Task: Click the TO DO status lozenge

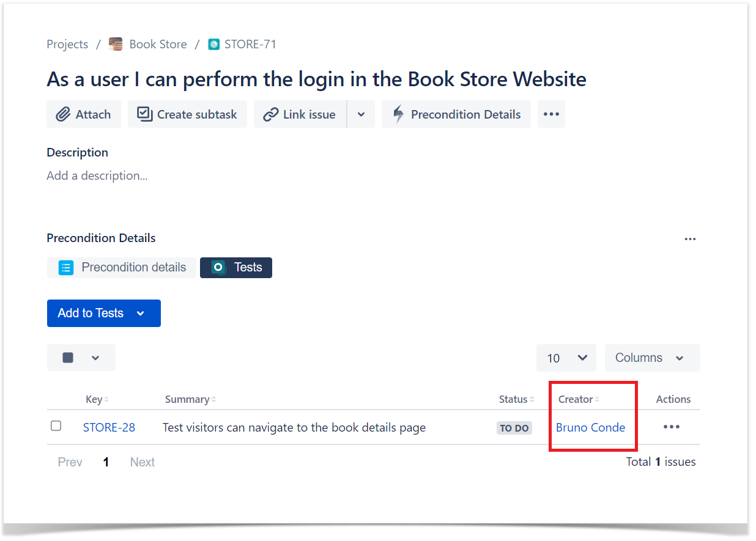Action: 514,428
